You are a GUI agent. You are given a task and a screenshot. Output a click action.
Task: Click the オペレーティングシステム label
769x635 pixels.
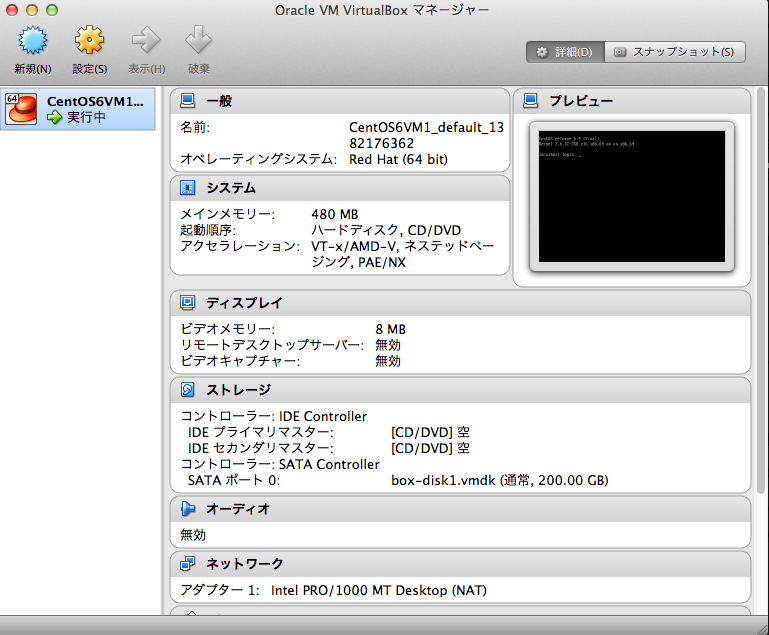pyautogui.click(x=258, y=159)
